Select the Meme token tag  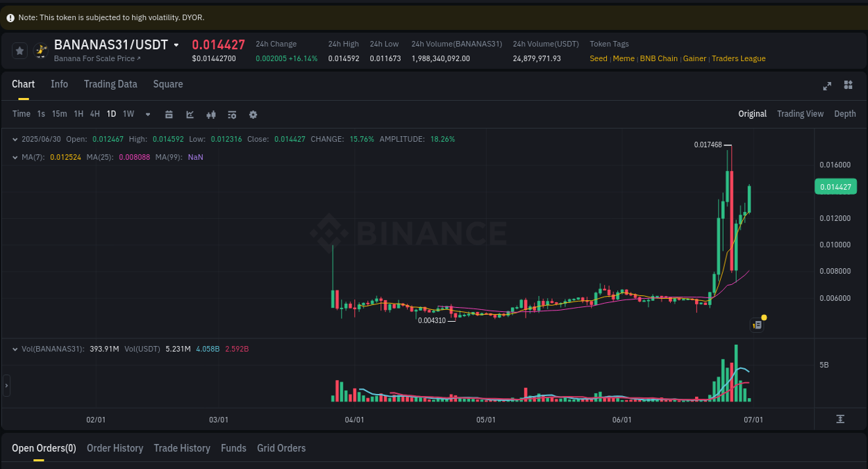[624, 58]
